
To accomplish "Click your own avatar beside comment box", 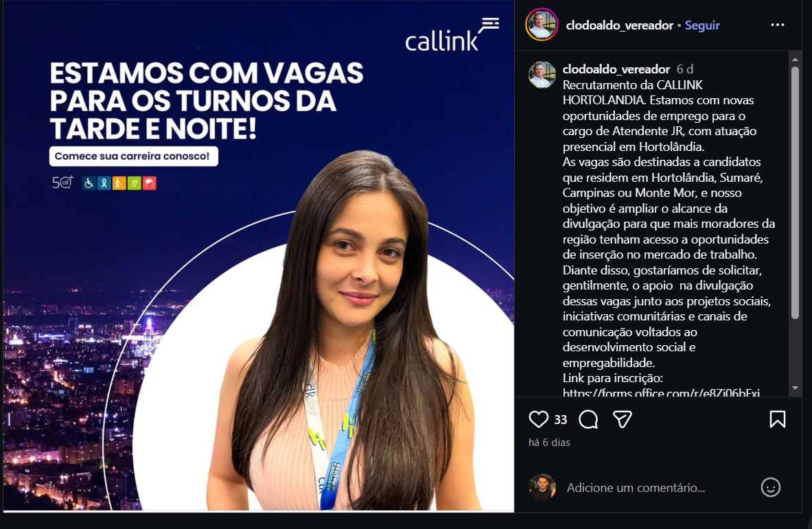I will tap(542, 487).
